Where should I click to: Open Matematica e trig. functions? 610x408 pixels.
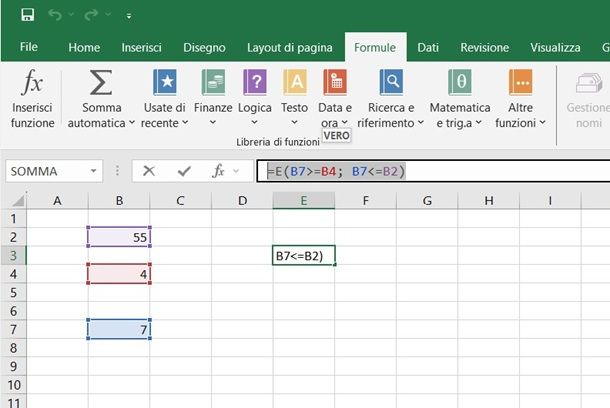(460, 84)
